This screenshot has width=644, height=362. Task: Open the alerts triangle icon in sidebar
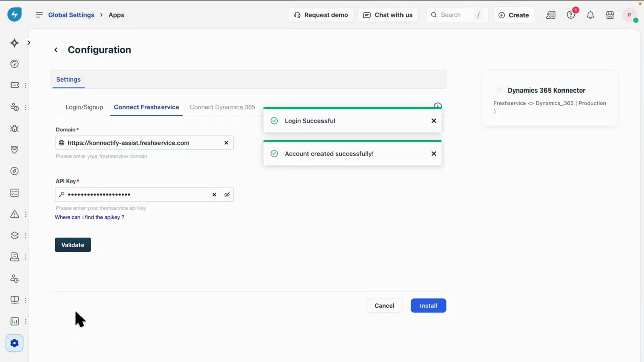pyautogui.click(x=14, y=214)
